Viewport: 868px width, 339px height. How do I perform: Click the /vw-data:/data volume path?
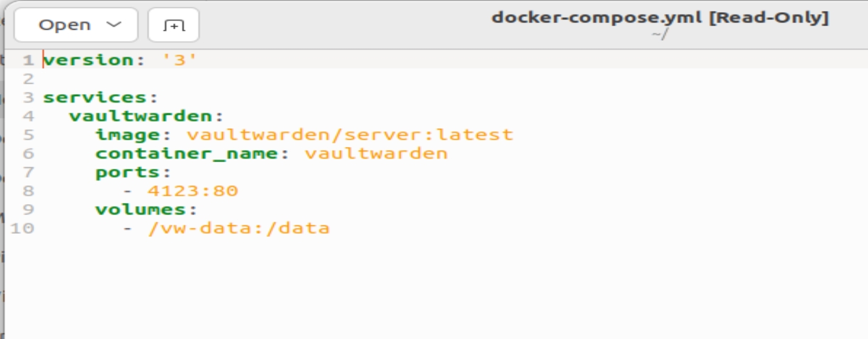pyautogui.click(x=239, y=228)
